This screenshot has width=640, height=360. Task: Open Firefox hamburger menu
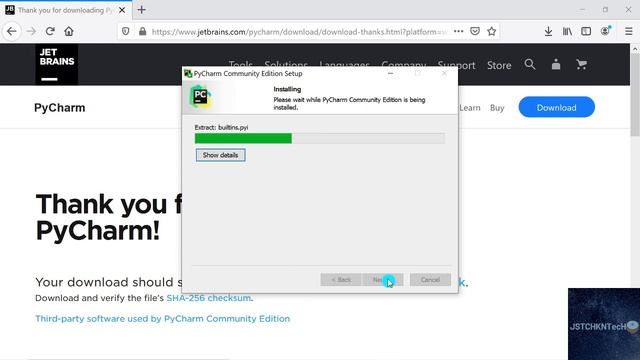(x=629, y=31)
